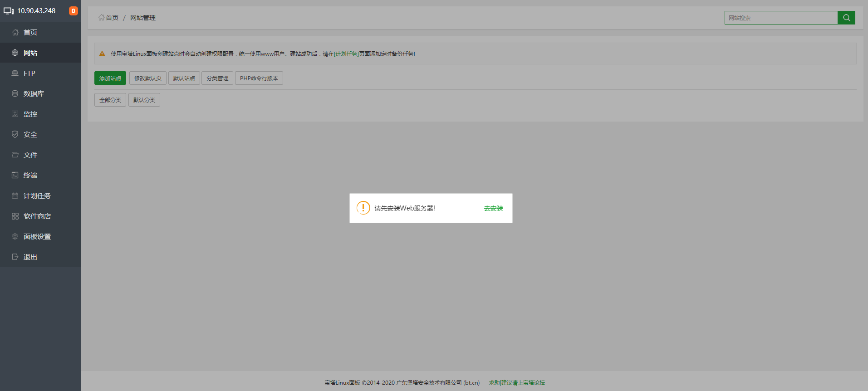Click the home icon in the sidebar

[15, 32]
